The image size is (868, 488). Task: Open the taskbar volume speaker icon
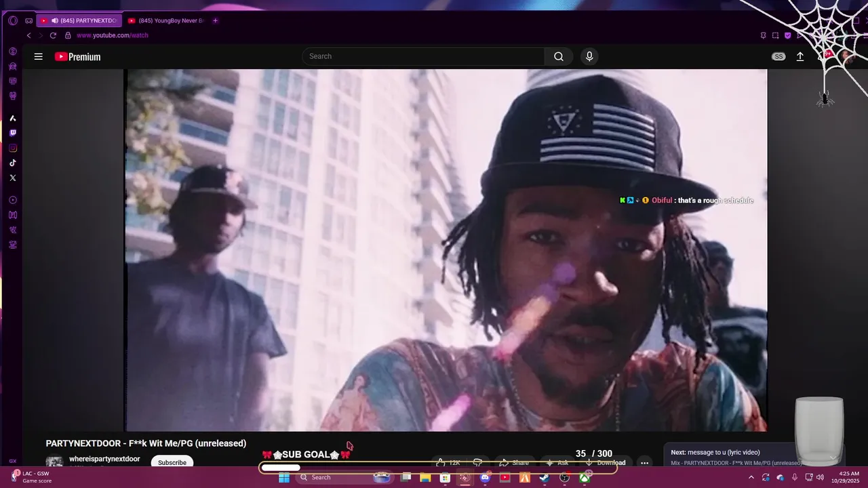(x=820, y=477)
